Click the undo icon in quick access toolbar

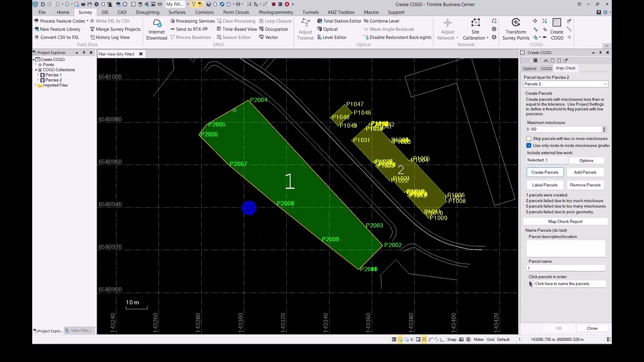click(x=42, y=5)
